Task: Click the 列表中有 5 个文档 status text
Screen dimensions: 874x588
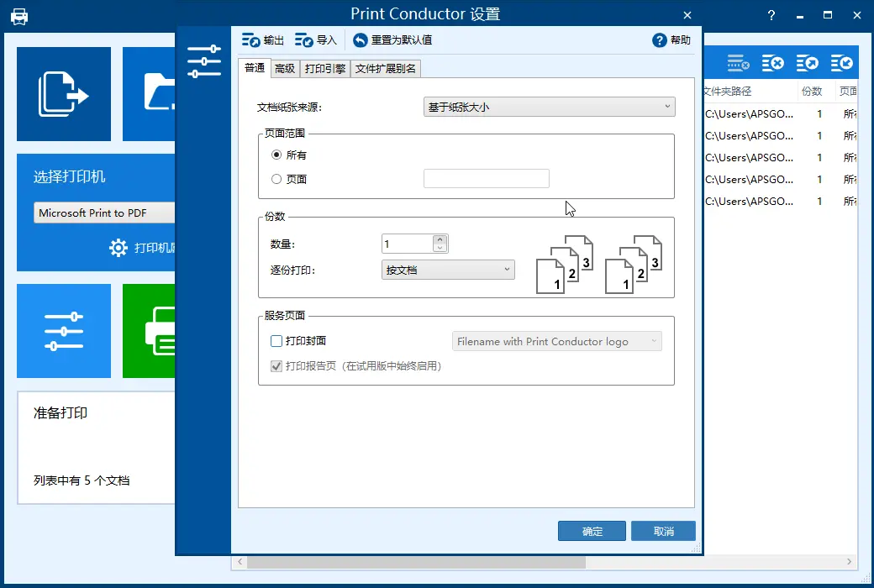Action: click(82, 480)
